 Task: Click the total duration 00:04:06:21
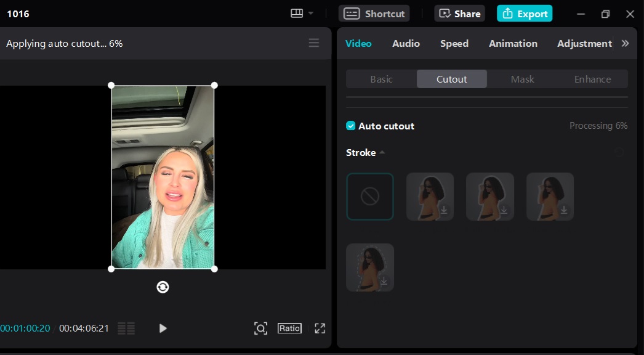tap(84, 328)
